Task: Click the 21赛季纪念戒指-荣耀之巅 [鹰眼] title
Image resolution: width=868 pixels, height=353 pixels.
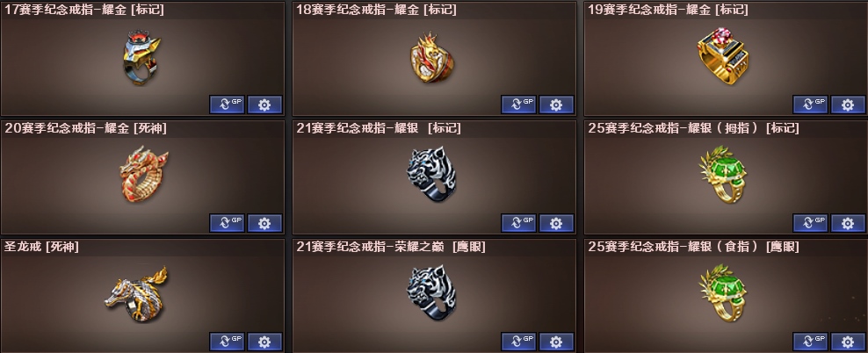Action: click(x=391, y=247)
